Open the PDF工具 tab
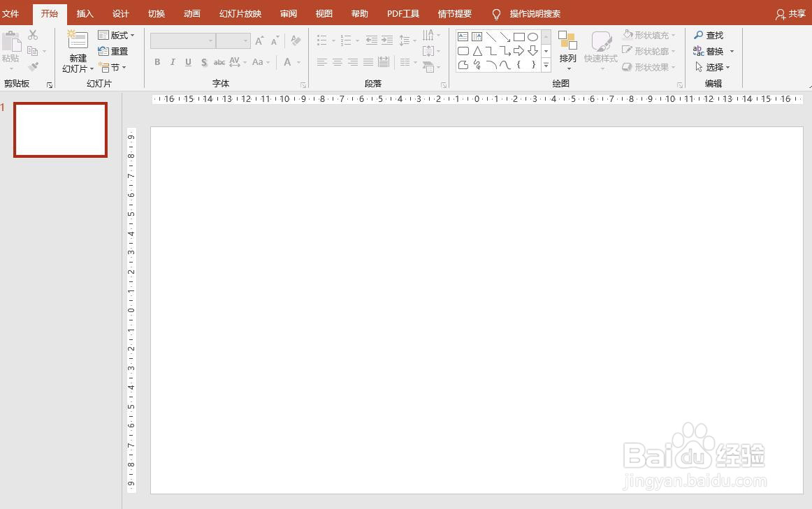812x509 pixels. click(x=403, y=13)
